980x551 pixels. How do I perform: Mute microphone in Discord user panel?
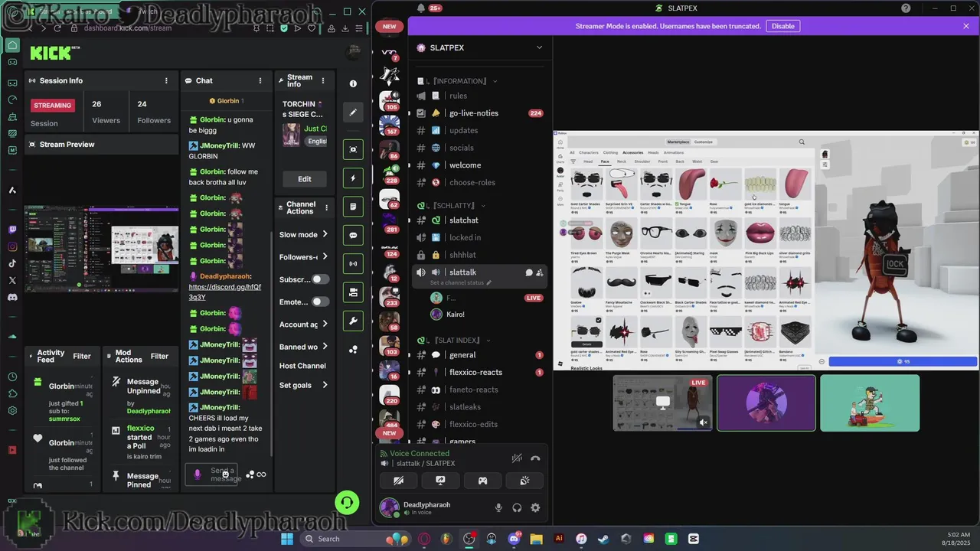(x=498, y=507)
